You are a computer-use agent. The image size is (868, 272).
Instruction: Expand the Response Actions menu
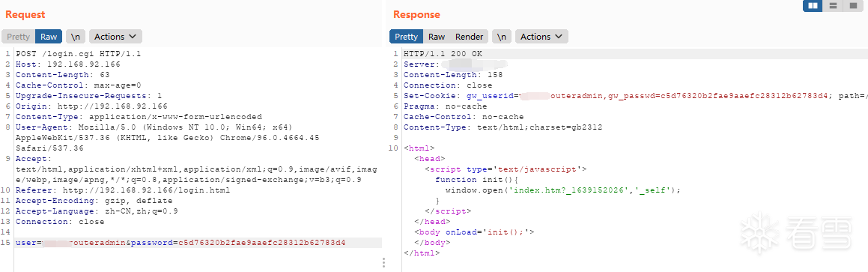point(541,37)
